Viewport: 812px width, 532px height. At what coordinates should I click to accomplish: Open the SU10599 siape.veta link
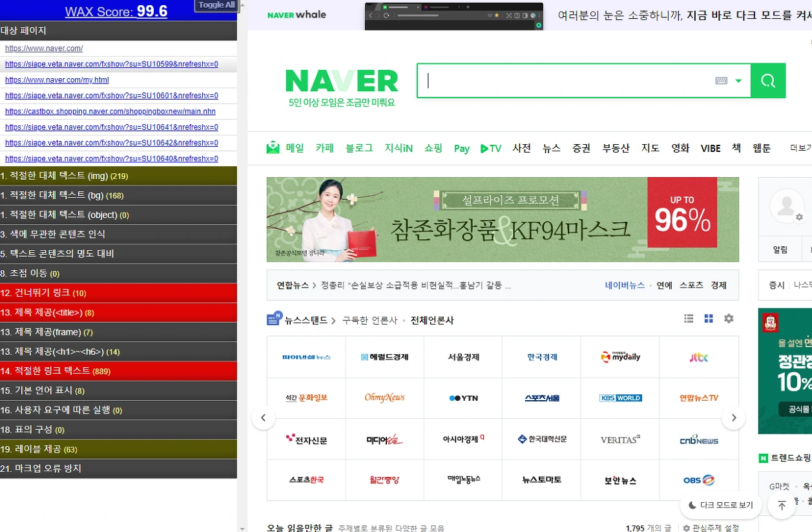click(x=112, y=64)
